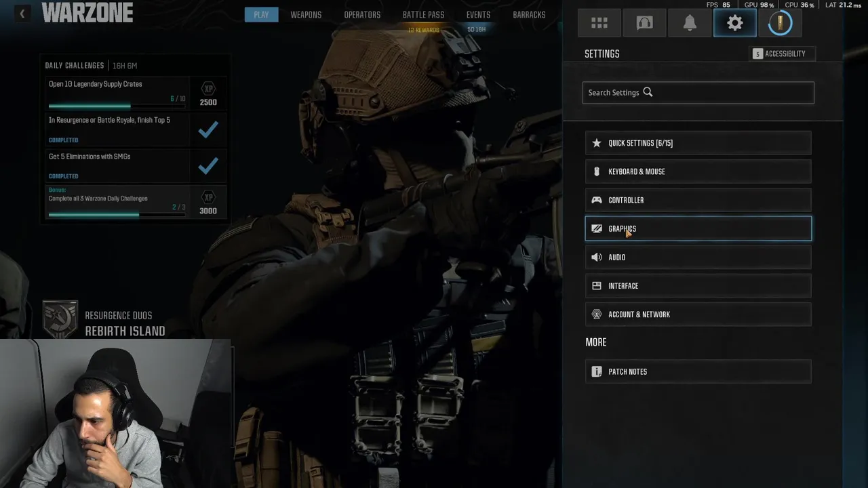
Task: Open Interface settings
Action: pyautogui.click(x=698, y=285)
